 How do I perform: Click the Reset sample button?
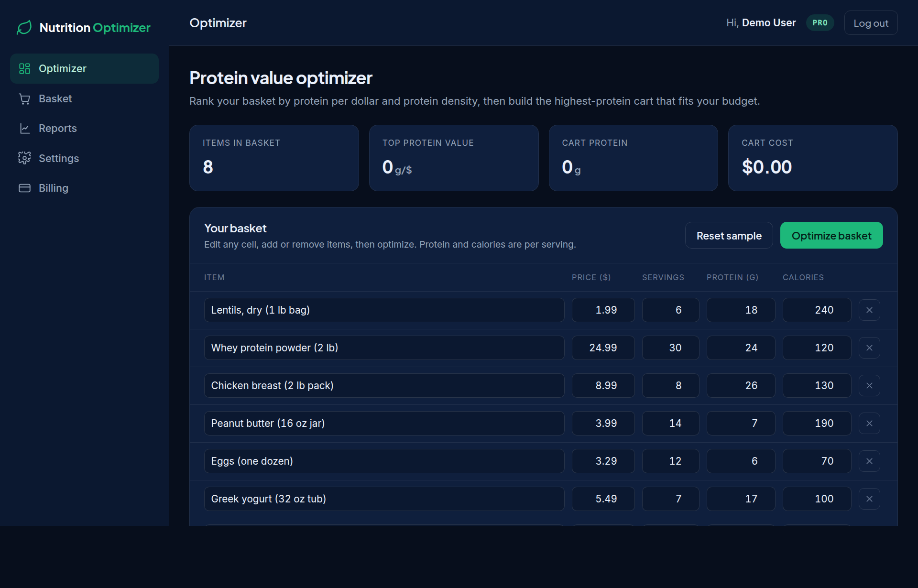(729, 236)
